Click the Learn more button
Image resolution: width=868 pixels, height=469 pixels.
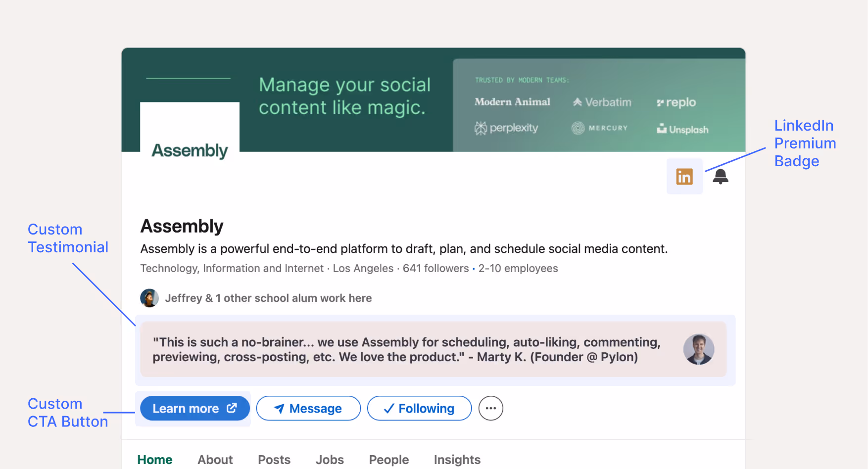[x=195, y=408]
